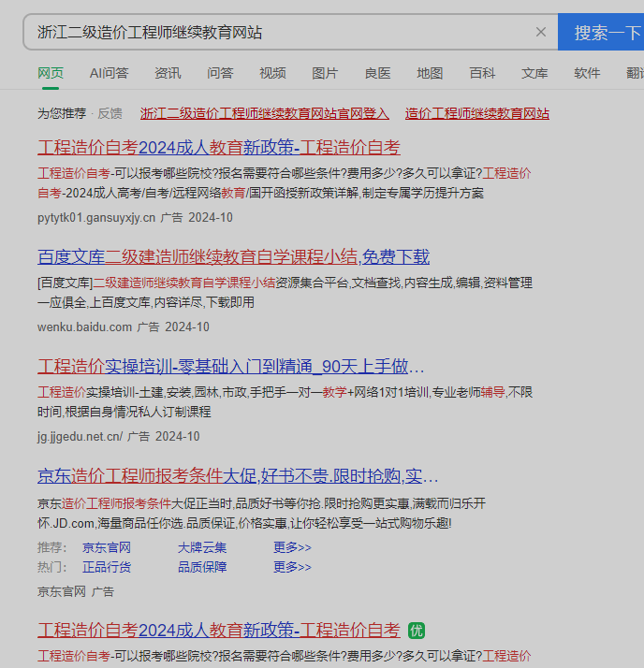
Task: Open the 大牌云集 link
Action: coord(202,547)
